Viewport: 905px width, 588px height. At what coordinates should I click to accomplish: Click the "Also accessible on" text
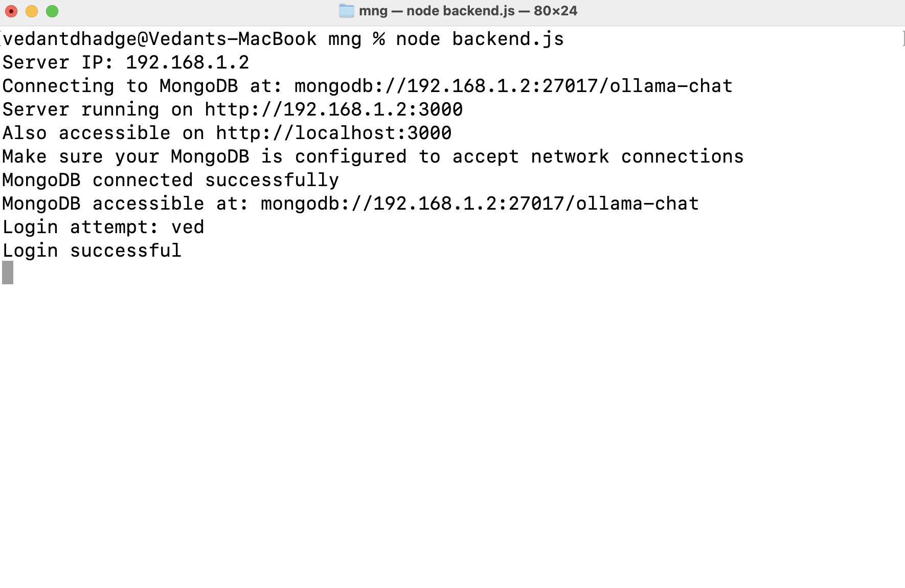(103, 133)
